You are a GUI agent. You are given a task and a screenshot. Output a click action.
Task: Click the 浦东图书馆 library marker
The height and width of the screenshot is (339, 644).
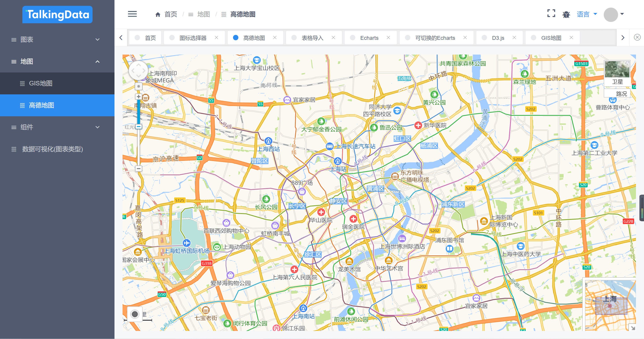pos(449,249)
